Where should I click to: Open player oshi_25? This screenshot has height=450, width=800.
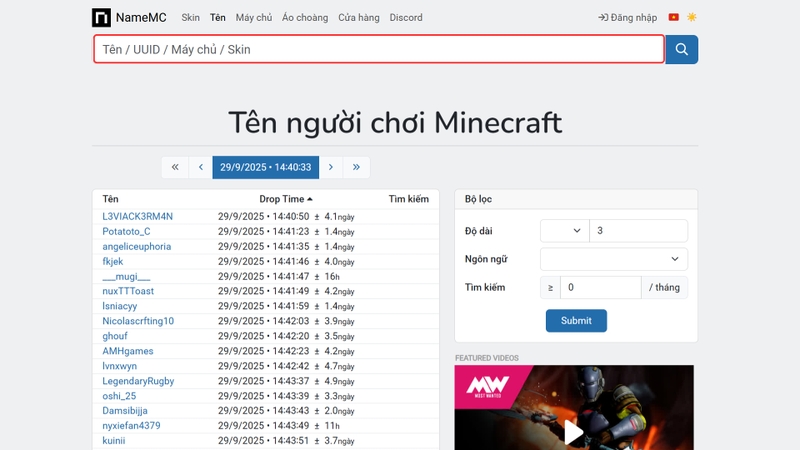click(x=119, y=396)
